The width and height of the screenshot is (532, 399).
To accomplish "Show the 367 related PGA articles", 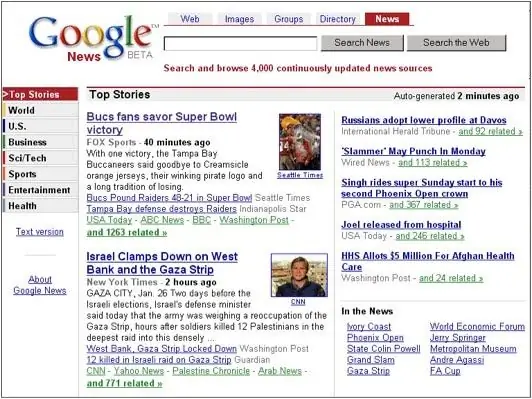I will [424, 205].
